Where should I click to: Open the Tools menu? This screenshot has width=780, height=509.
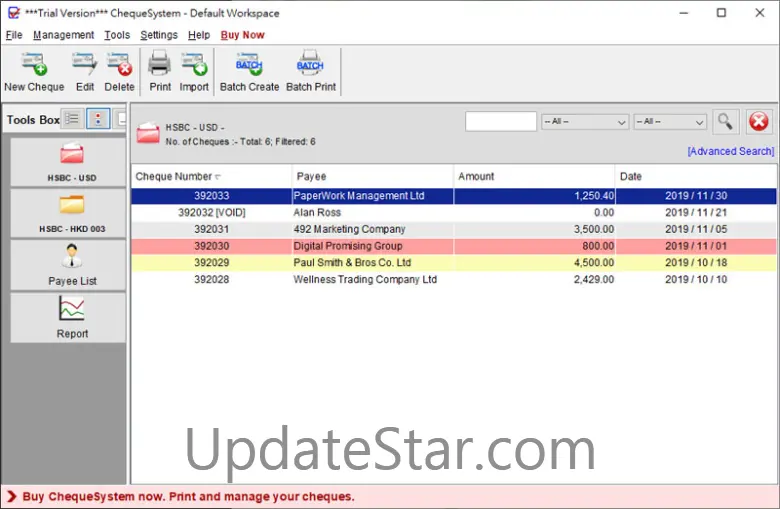coord(117,35)
